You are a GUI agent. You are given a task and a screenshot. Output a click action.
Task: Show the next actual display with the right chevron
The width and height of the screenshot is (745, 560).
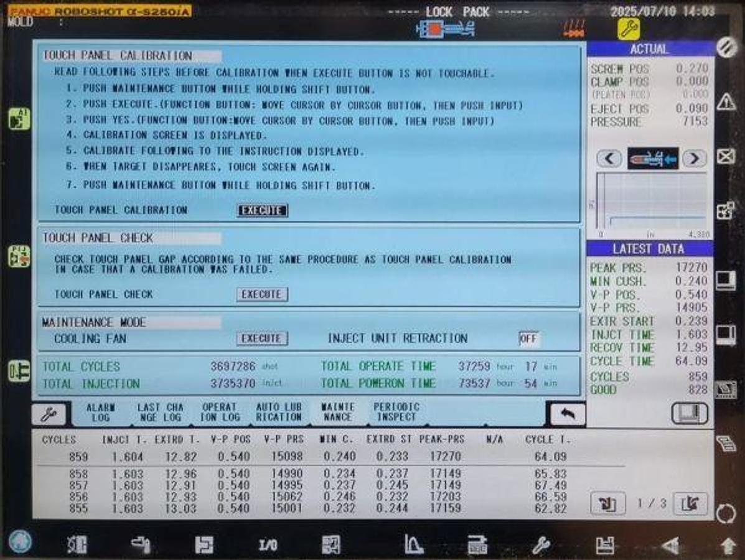694,158
